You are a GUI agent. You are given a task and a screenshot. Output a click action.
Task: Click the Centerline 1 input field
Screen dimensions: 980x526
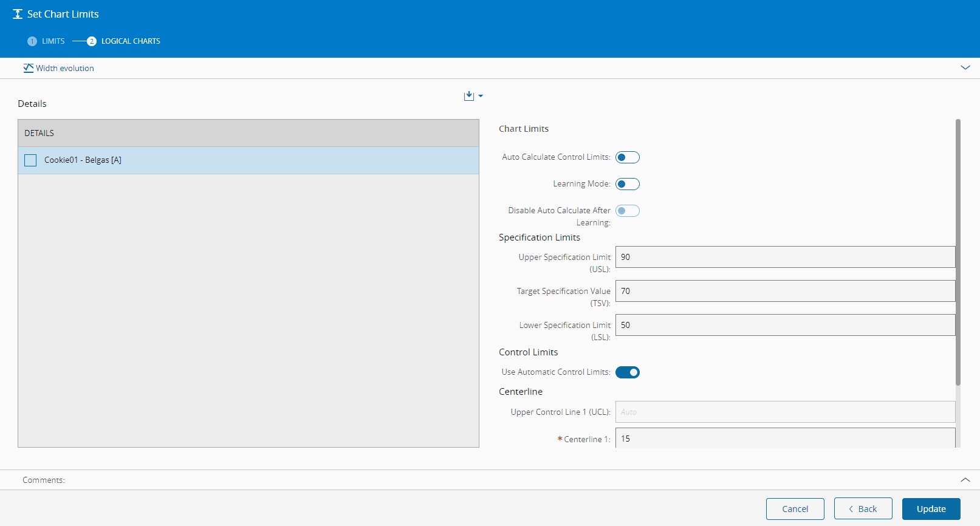point(784,439)
